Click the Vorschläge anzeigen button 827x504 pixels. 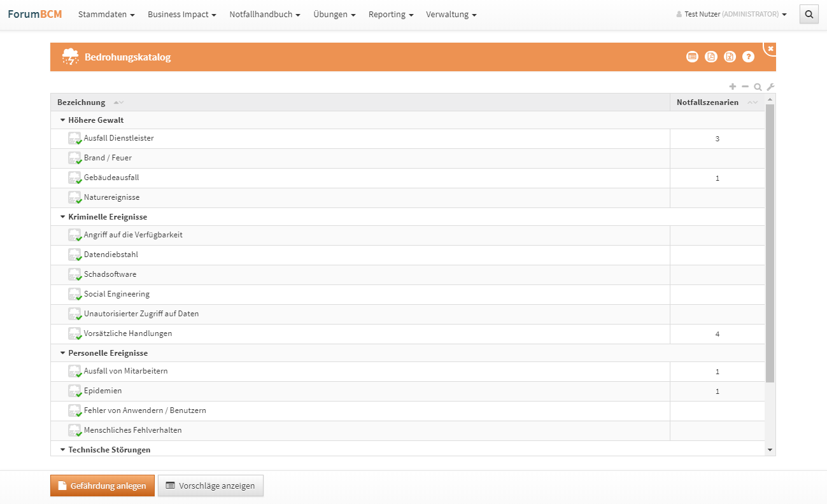click(x=210, y=486)
